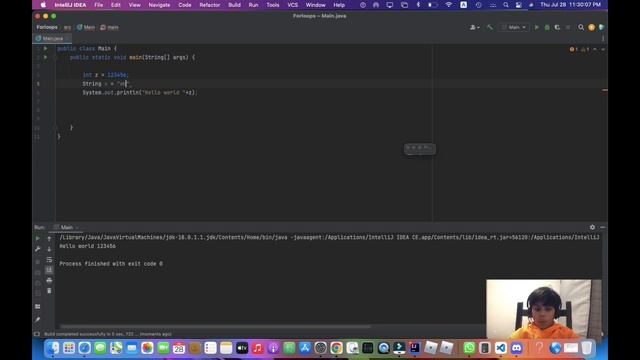Toggle Scroll to End in Run panel
Image resolution: width=640 pixels, height=360 pixels.
(x=49, y=270)
